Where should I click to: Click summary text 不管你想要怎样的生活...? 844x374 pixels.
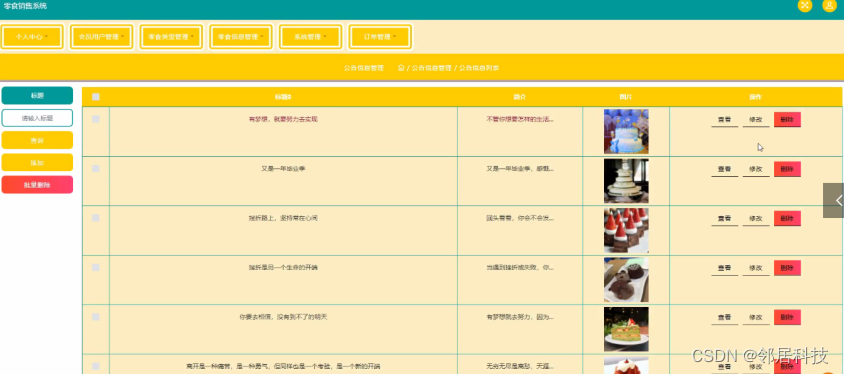coord(520,119)
